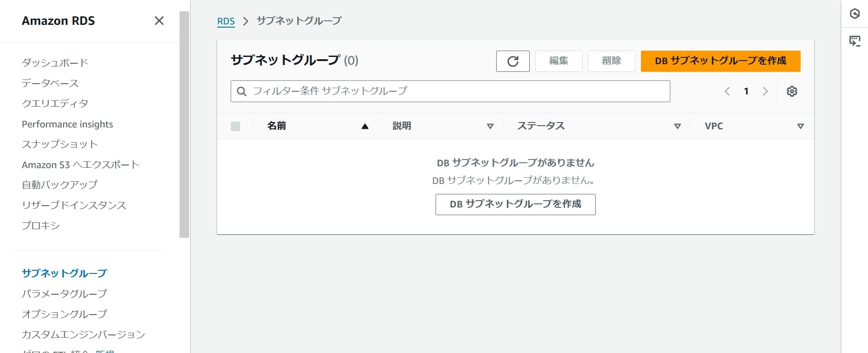868x353 pixels.
Task: Click the Amazon RDS sidebar title
Action: tap(58, 21)
